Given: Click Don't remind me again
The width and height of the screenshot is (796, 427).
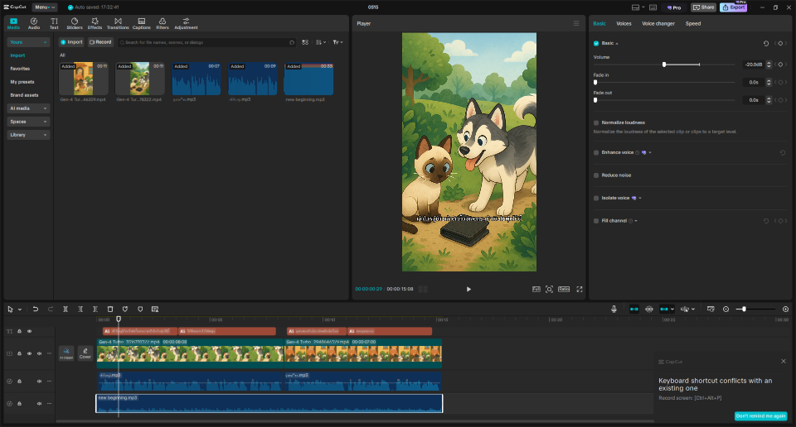Looking at the screenshot, I should click(x=760, y=416).
